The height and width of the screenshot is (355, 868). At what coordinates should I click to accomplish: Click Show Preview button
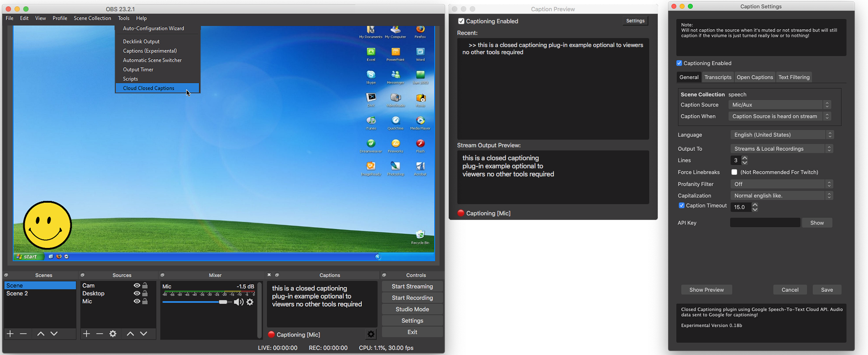click(x=706, y=290)
